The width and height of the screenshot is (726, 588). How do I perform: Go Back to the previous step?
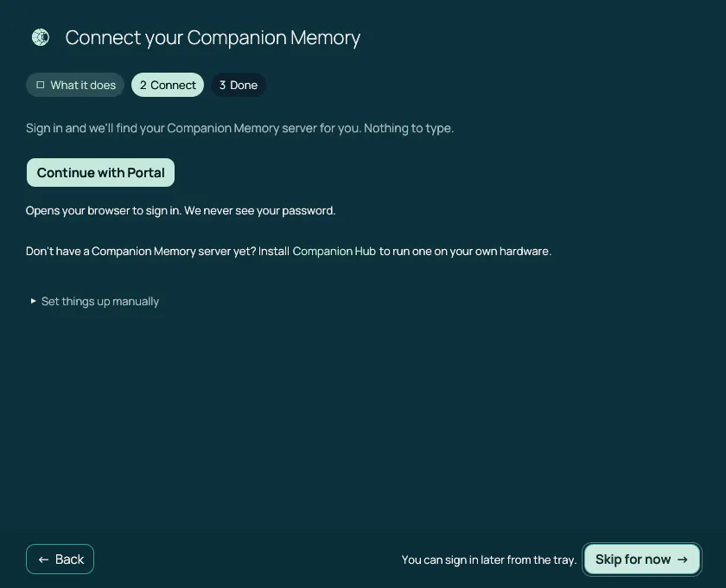coord(60,559)
